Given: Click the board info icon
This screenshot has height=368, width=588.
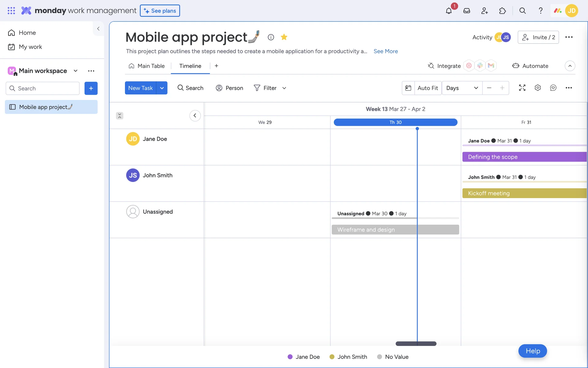Looking at the screenshot, I should click(x=271, y=37).
